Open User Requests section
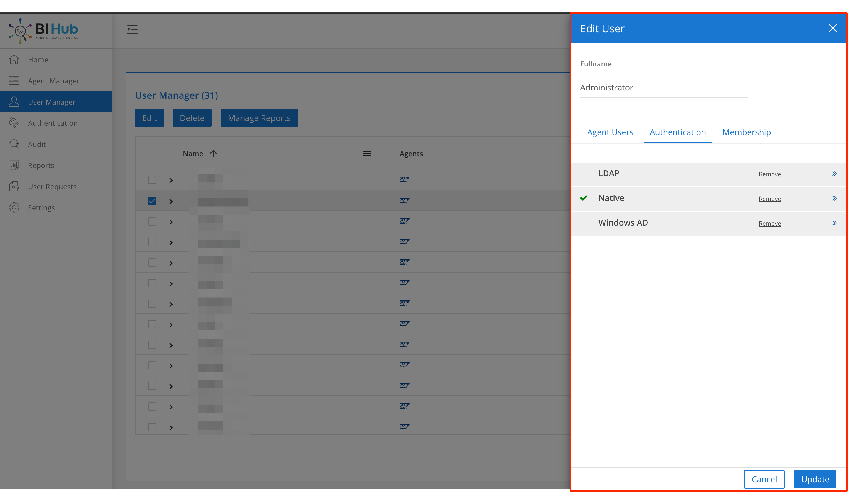 coord(52,186)
